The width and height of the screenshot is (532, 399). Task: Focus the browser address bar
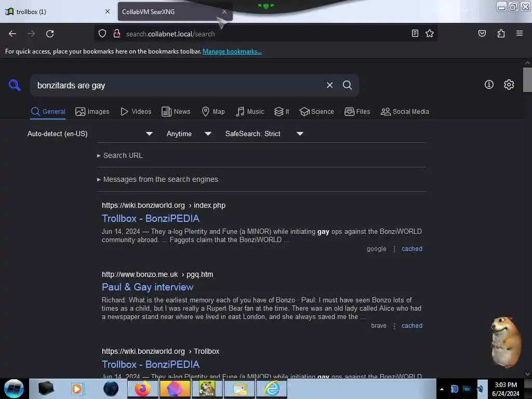264,34
